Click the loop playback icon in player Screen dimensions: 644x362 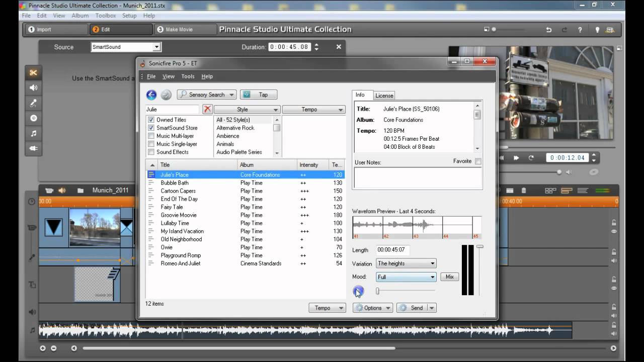(531, 158)
